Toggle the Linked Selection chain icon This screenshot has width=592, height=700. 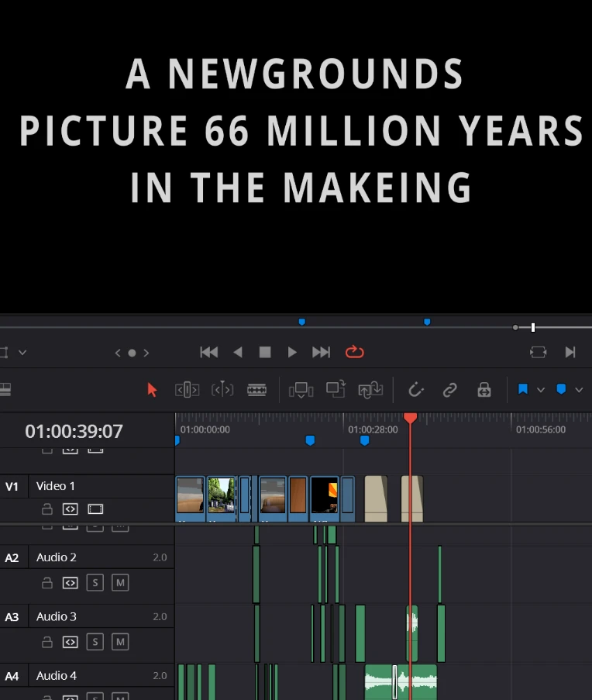(449, 390)
